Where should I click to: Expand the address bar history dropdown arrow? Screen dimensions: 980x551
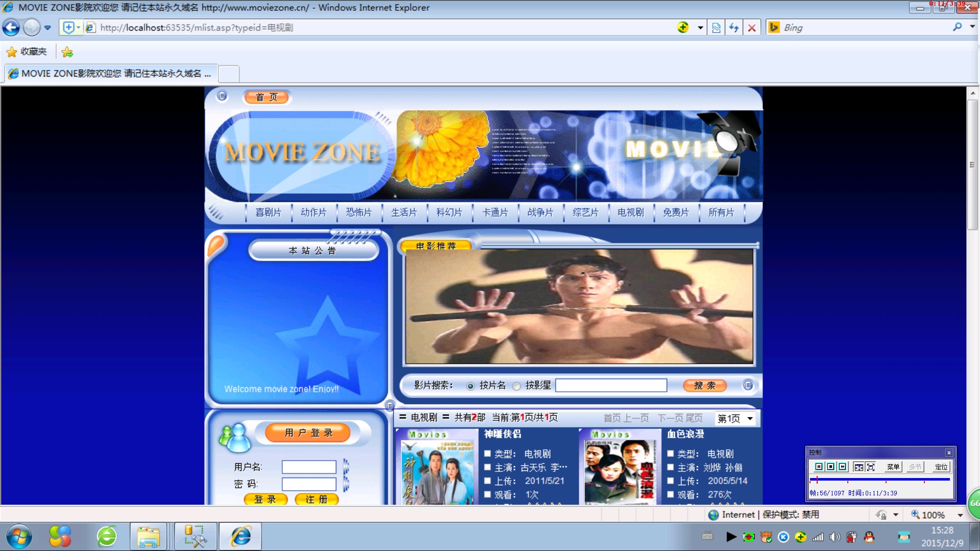pyautogui.click(x=700, y=28)
